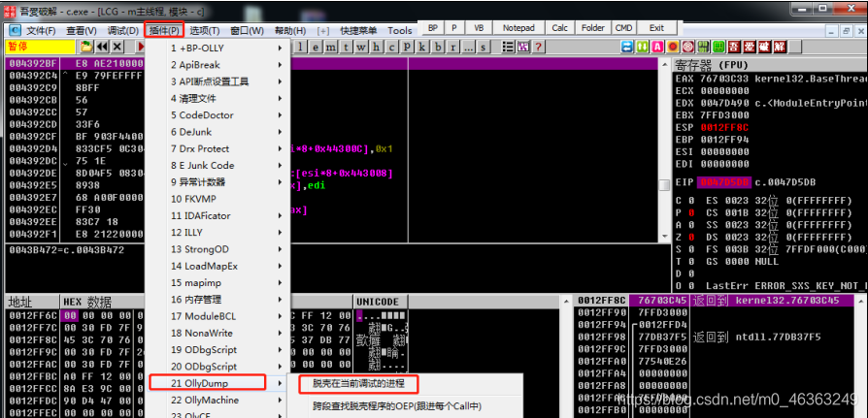This screenshot has width=868, height=418.
Task: Open the 帮助(H) menu
Action: point(290,30)
